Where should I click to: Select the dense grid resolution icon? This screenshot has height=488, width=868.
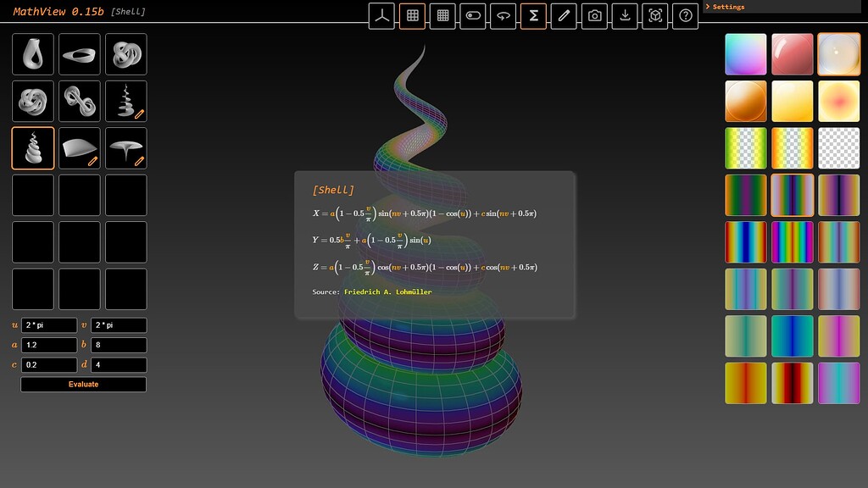coord(442,15)
